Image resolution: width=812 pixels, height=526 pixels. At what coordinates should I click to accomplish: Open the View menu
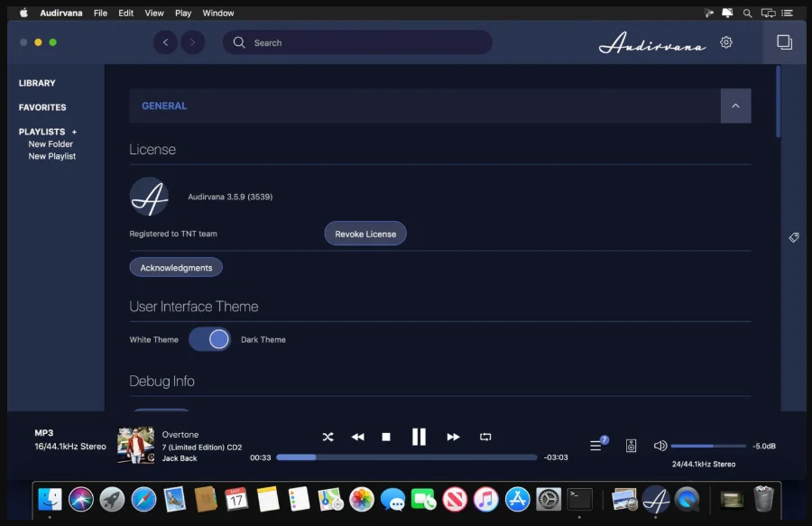click(153, 13)
